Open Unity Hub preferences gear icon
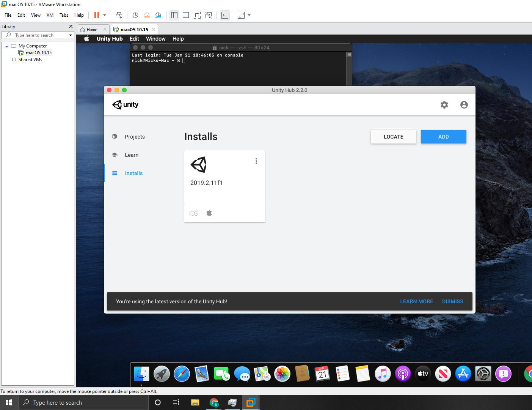532x410 pixels. (444, 105)
